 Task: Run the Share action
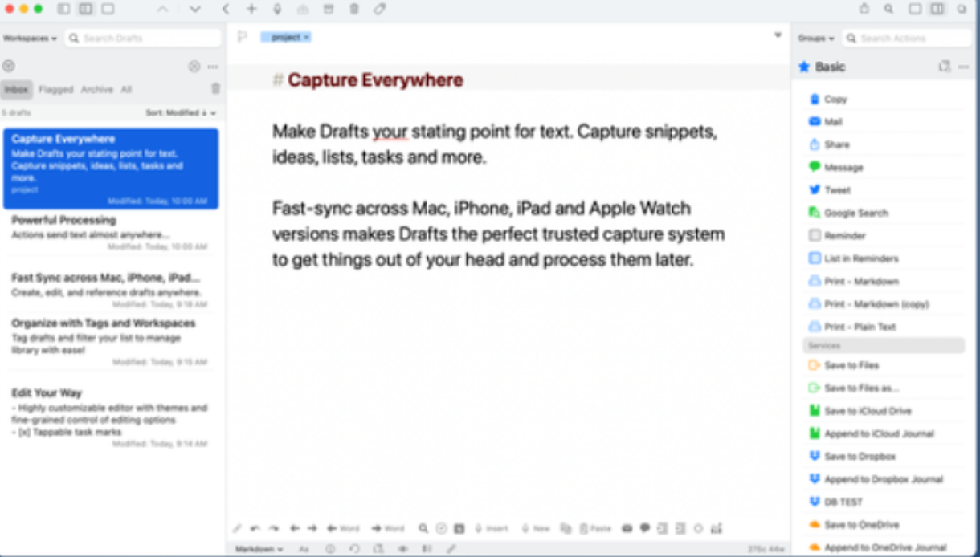point(884,144)
